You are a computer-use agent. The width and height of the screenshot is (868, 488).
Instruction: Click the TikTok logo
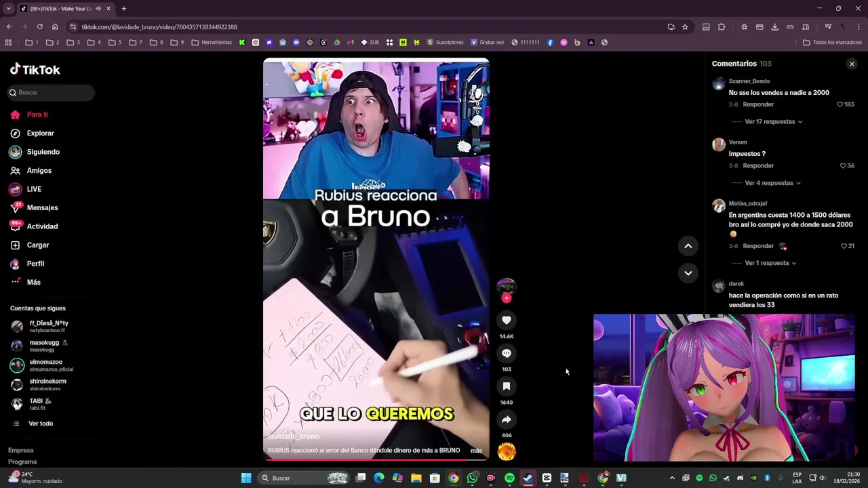tap(35, 69)
